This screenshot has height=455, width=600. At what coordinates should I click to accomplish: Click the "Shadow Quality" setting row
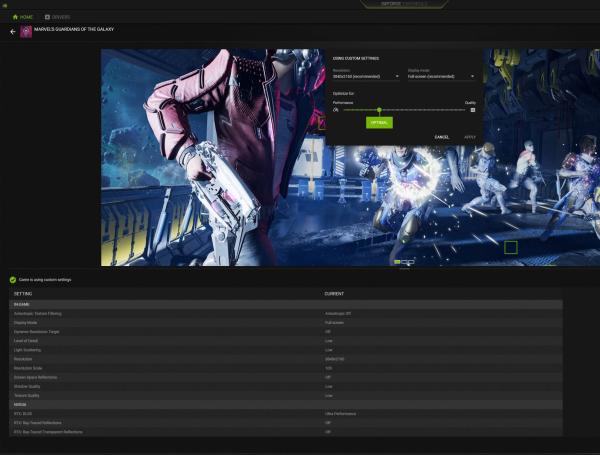pyautogui.click(x=286, y=387)
